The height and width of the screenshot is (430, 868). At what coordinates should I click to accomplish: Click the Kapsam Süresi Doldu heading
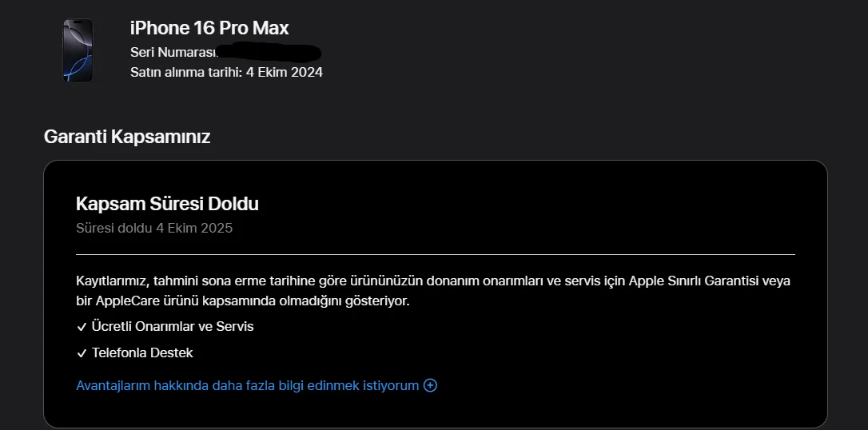tap(167, 204)
